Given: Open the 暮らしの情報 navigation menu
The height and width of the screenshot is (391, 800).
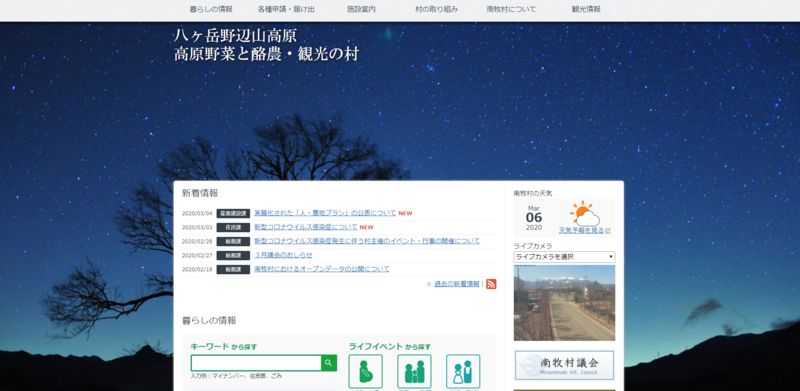Looking at the screenshot, I should click(x=211, y=9).
